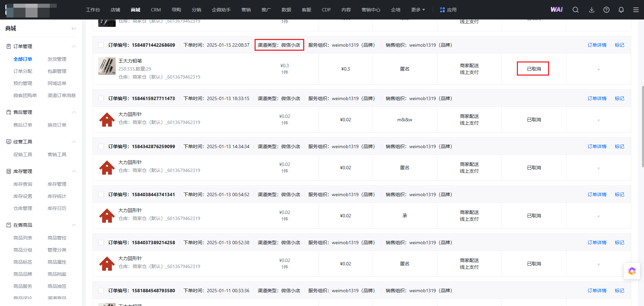This screenshot has width=644, height=306.
Task: Open 商品列表 in sidebar
Action: point(23,238)
